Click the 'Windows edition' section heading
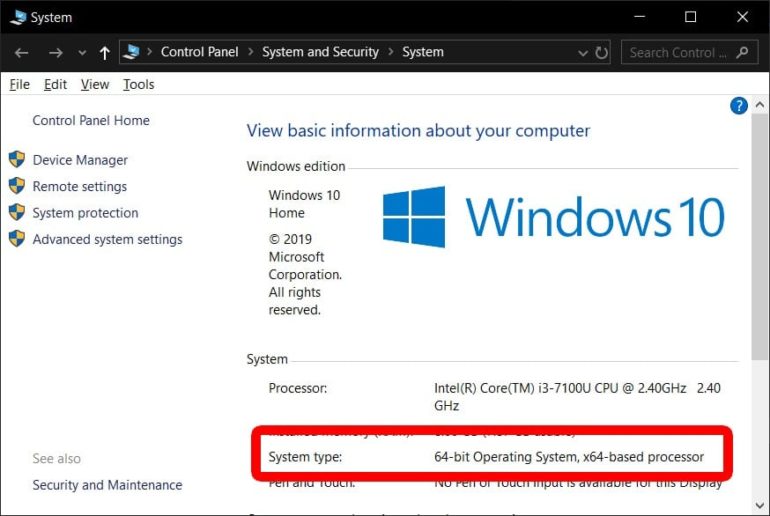Screen dimensions: 770x516 coord(296,166)
